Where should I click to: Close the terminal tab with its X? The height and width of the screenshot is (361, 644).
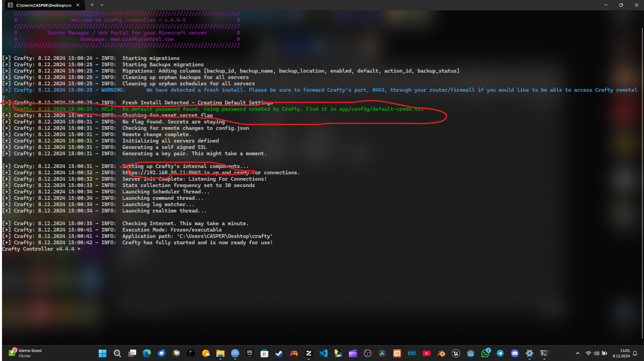[78, 5]
